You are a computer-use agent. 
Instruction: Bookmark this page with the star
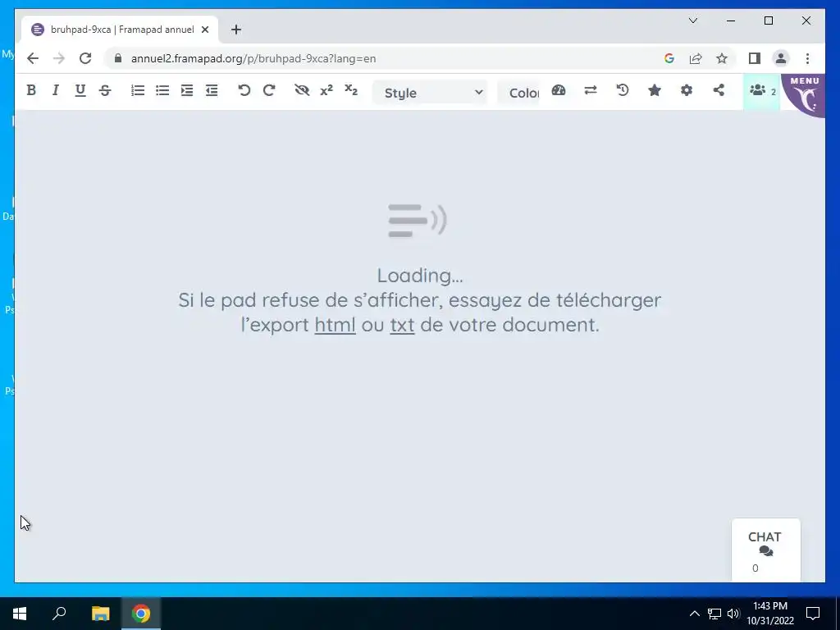(722, 58)
